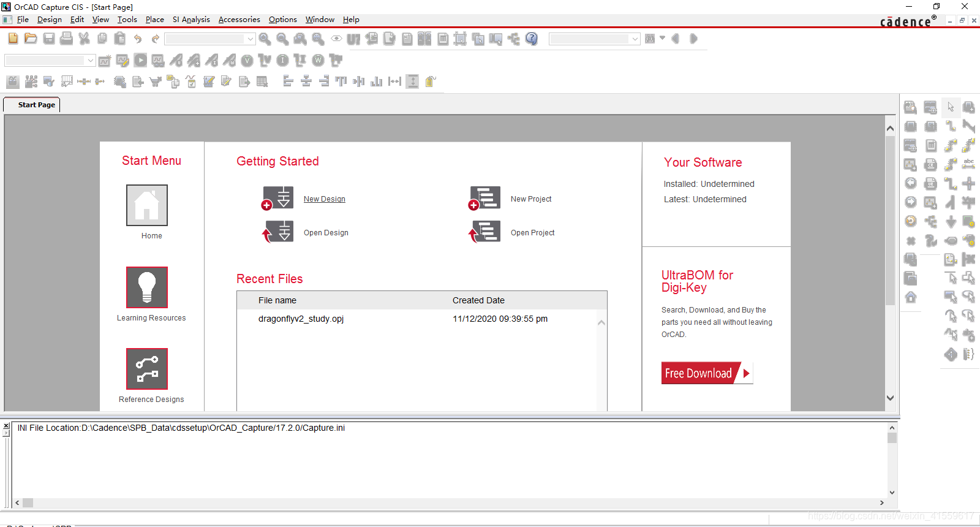Open the Accessories menu
Image resolution: width=980 pixels, height=527 pixels.
coord(239,20)
